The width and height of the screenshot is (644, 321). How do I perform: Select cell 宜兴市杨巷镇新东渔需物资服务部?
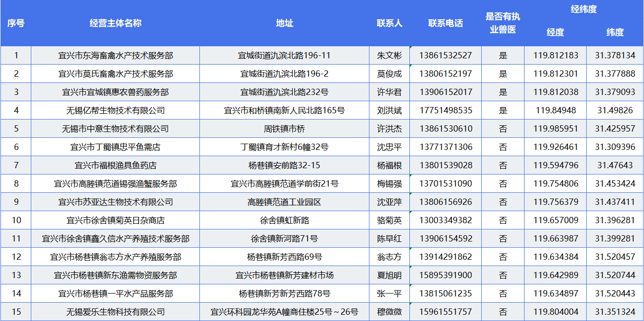[116, 275]
